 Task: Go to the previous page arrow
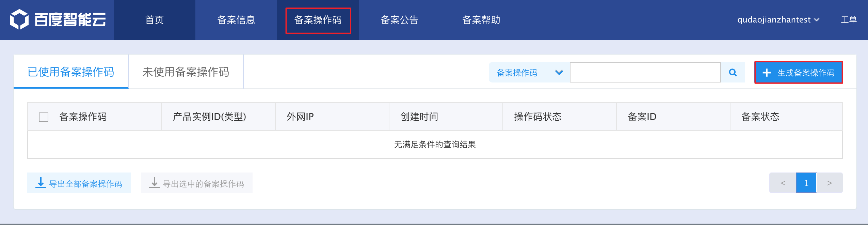tap(783, 183)
